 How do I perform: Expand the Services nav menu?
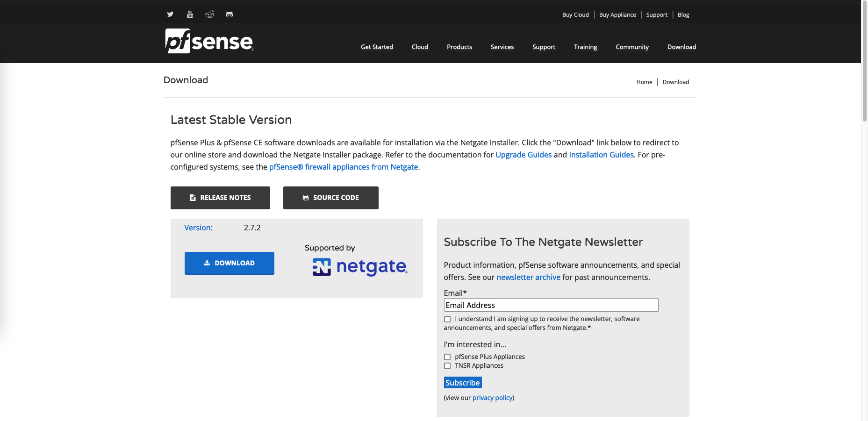[502, 47]
